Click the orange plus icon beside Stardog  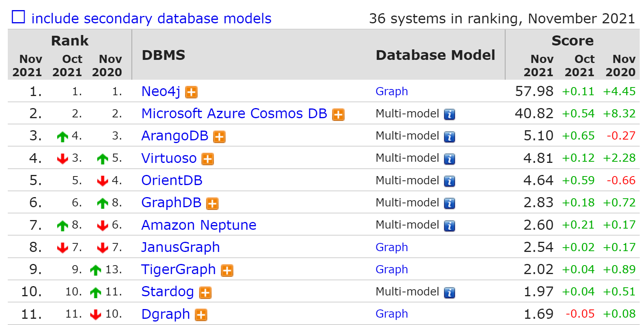205,293
